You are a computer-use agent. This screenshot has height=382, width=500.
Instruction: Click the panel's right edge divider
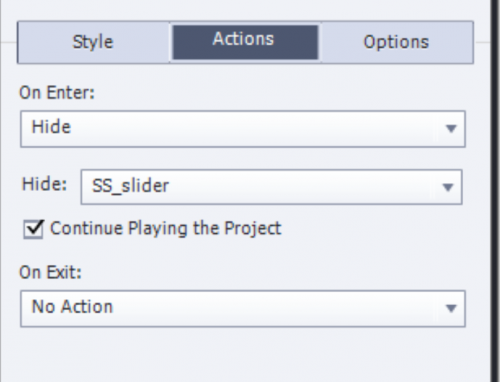pyautogui.click(x=494, y=191)
